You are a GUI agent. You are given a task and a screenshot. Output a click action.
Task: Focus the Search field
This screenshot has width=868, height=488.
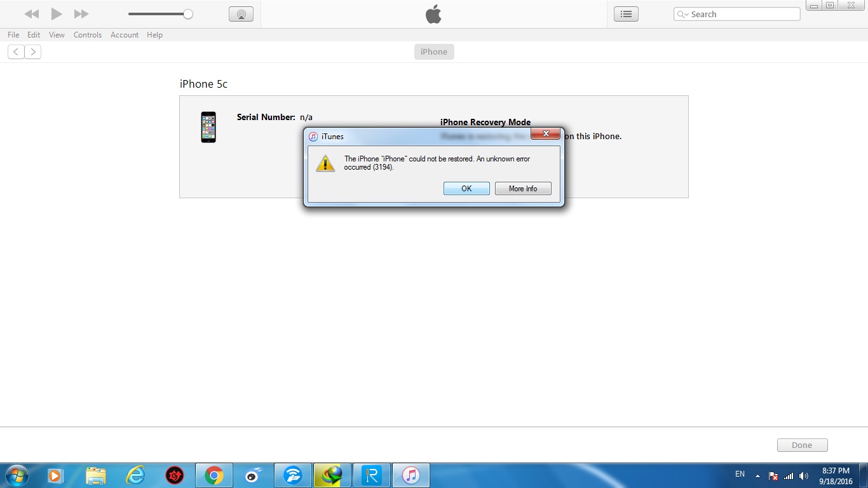[x=737, y=14]
